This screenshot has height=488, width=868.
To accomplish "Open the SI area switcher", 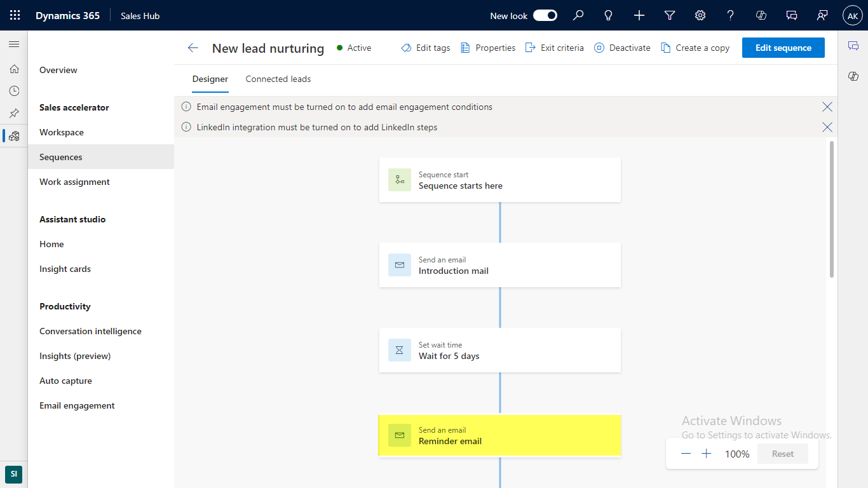I will pos(13,474).
